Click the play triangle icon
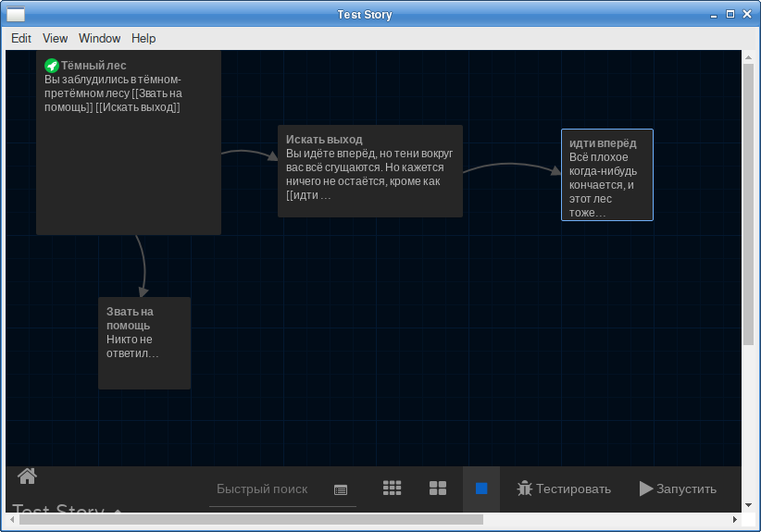 (x=645, y=489)
